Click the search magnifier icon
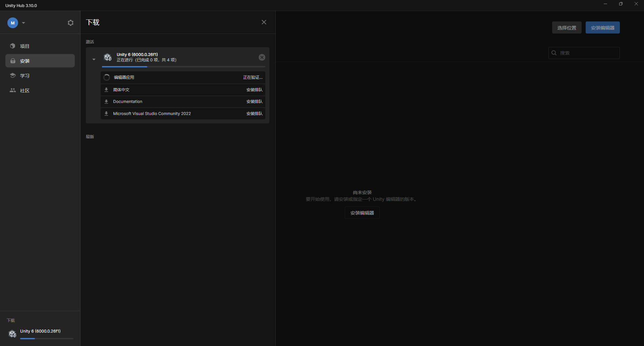This screenshot has height=346, width=644. point(554,53)
